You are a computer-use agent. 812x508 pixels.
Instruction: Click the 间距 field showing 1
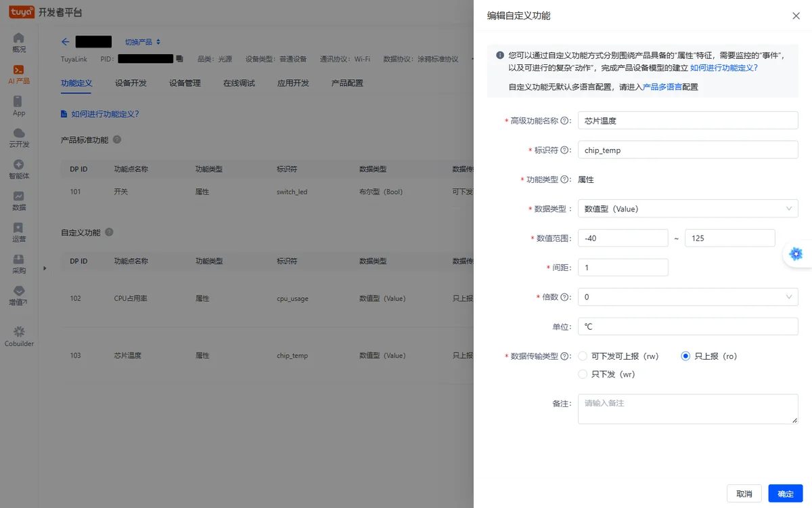tap(623, 268)
